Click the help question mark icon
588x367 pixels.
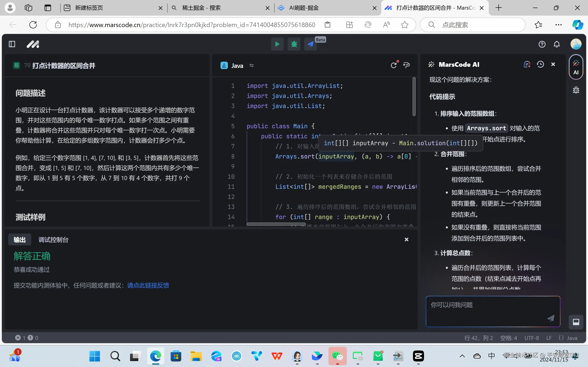[542, 44]
